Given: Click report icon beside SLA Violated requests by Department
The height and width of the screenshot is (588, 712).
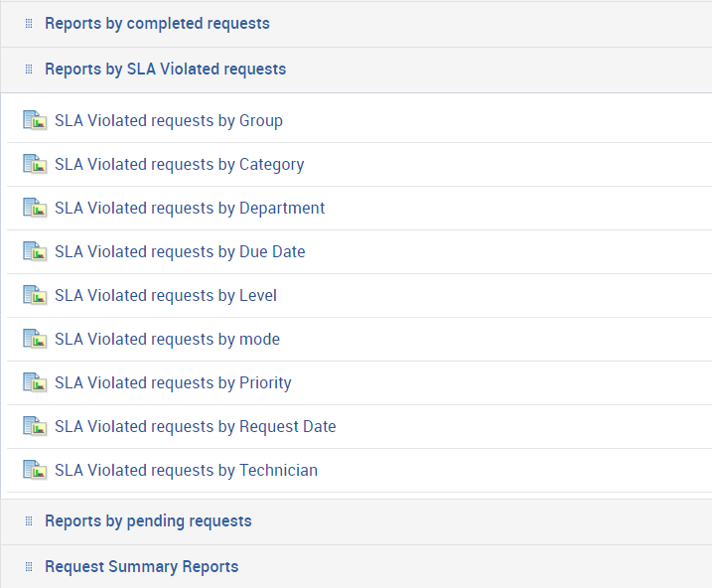Looking at the screenshot, I should 35,209.
